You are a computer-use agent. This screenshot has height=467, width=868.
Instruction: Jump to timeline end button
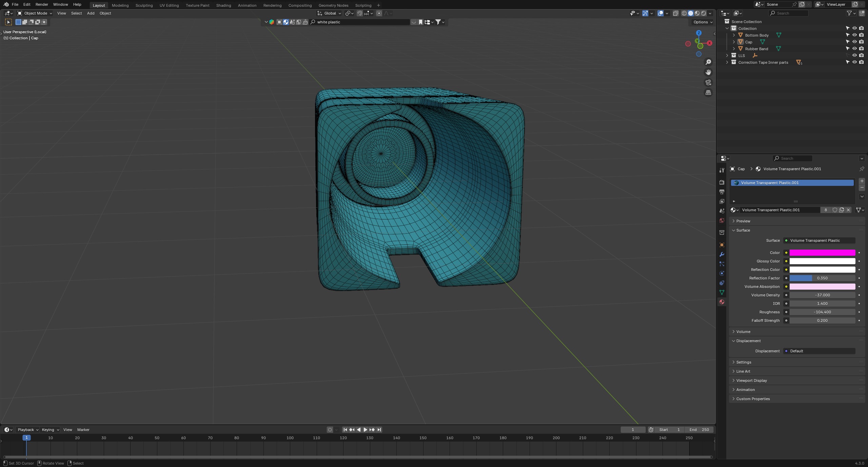[x=379, y=430]
